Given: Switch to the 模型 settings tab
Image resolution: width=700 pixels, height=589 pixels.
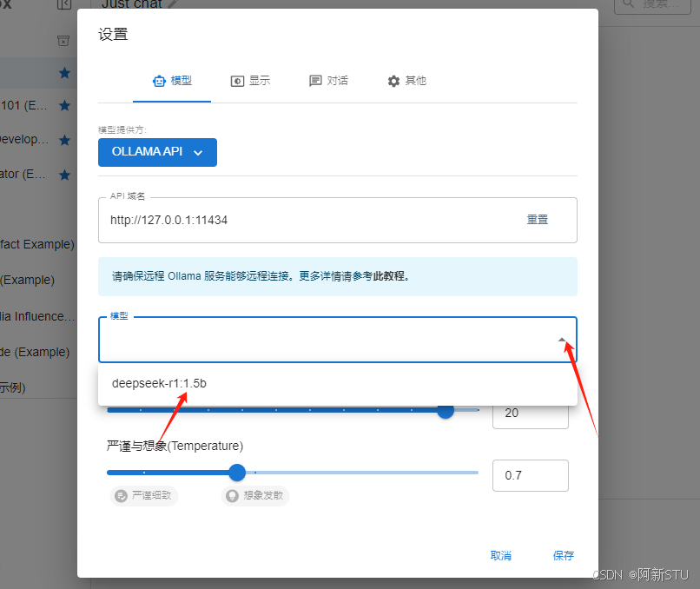Looking at the screenshot, I should click(172, 82).
